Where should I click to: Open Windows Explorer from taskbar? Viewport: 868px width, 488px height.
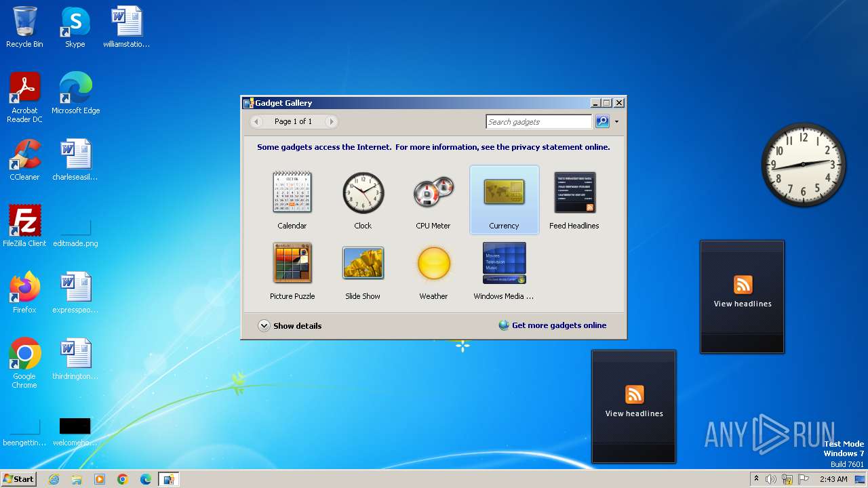point(77,479)
